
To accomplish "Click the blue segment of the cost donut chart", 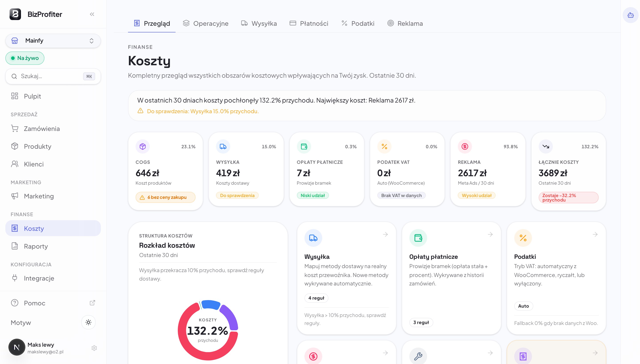I will [x=211, y=304].
